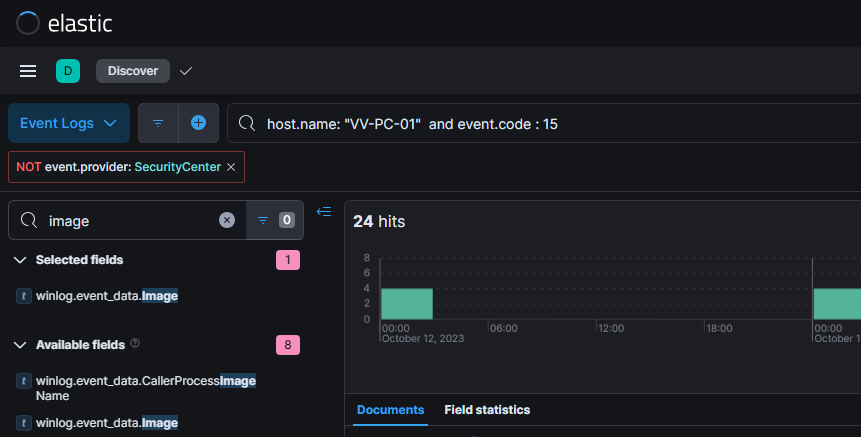Open the Event Logs data view dropdown
861x437 pixels.
click(x=69, y=124)
